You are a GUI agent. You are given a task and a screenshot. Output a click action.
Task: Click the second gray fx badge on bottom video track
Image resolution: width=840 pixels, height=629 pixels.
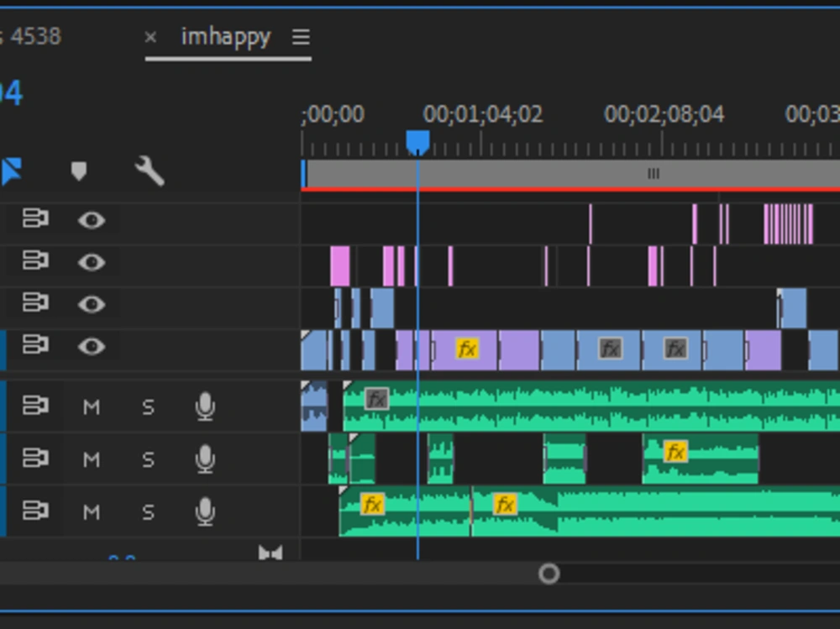[675, 349]
